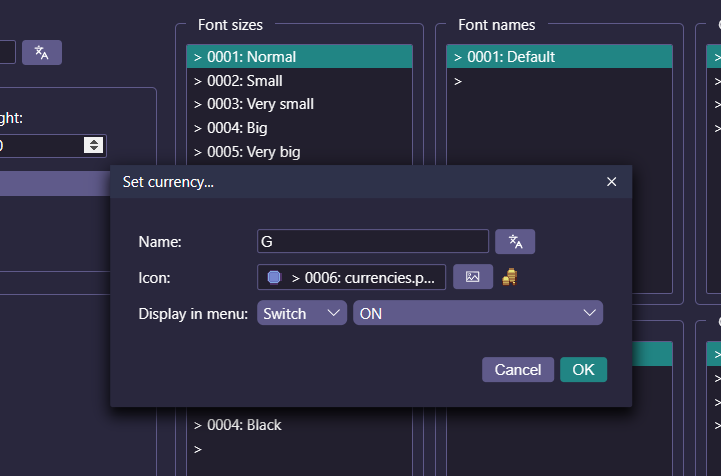Select 0003: Very small font size
Screen dimensions: 721x476
pyautogui.click(x=299, y=104)
